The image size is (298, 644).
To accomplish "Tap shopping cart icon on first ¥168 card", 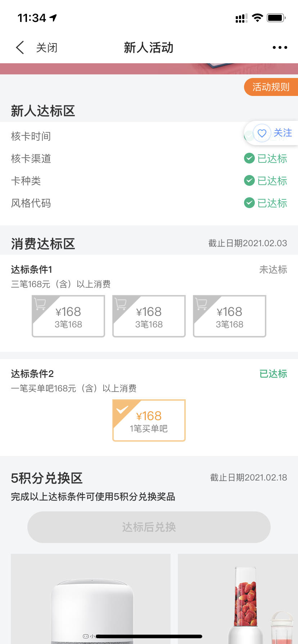I will 40,304.
